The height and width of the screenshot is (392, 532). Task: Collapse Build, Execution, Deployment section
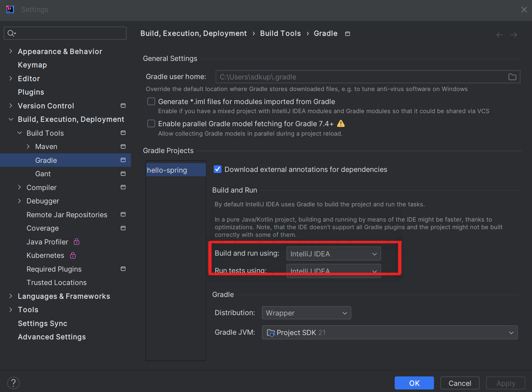(11, 119)
